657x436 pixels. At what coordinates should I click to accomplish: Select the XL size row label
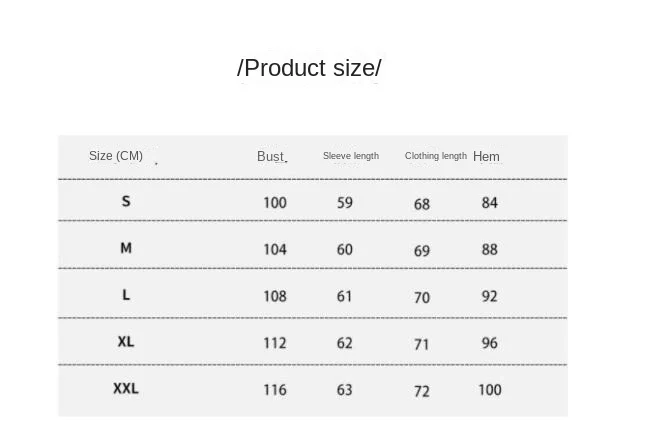[x=126, y=342]
